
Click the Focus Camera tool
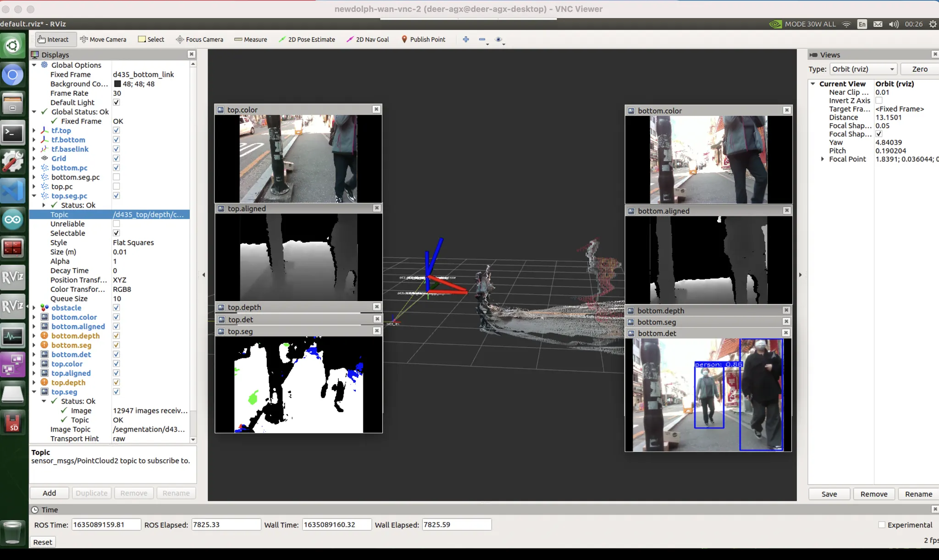pyautogui.click(x=199, y=39)
